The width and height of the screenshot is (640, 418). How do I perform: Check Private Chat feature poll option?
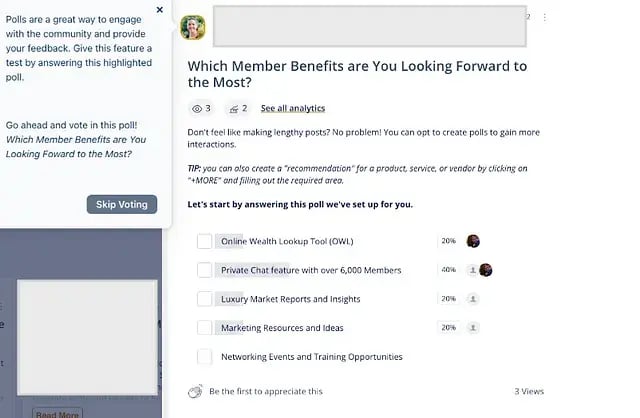click(x=204, y=270)
